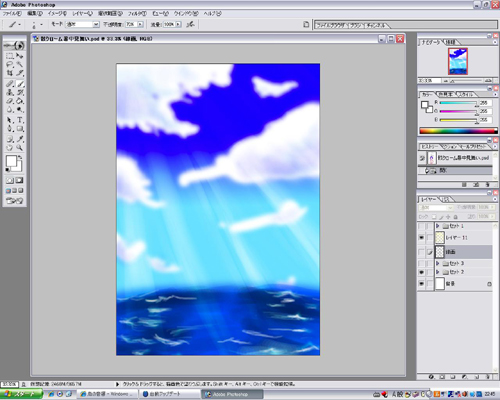Screen dimensions: 500x400
Task: Select the Crop tool
Action: 10,73
